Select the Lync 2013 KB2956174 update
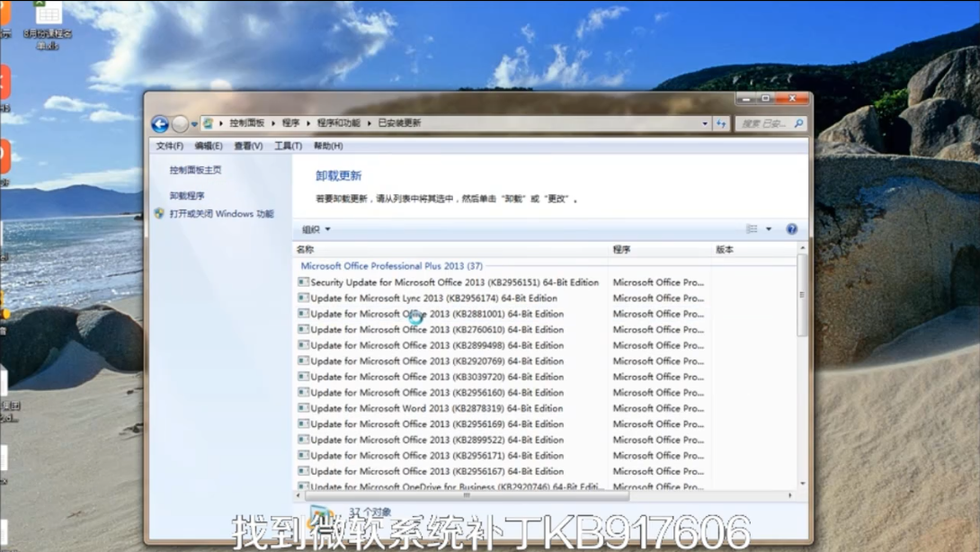This screenshot has height=552, width=980. click(433, 298)
